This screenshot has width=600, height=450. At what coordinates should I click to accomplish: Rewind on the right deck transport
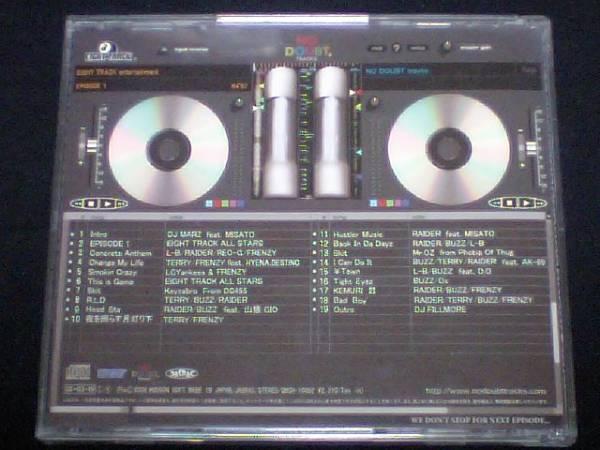coord(495,202)
